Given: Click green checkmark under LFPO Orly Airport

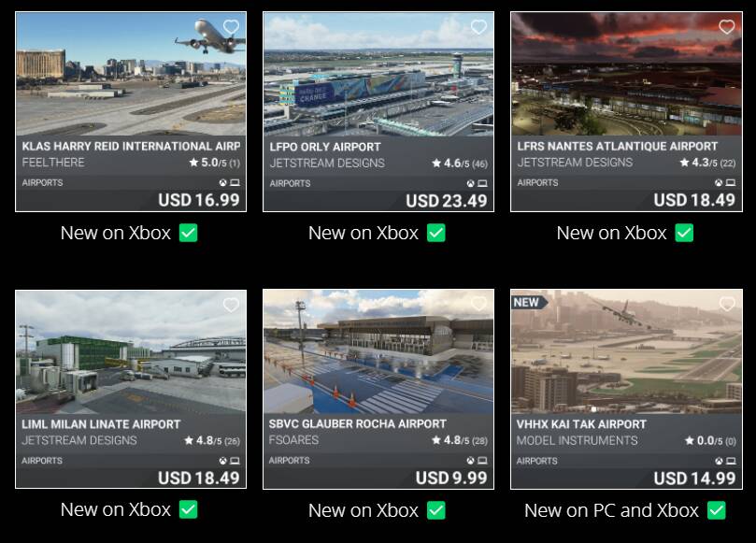Looking at the screenshot, I should 435,233.
